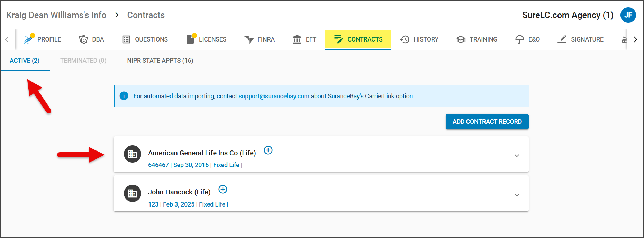Click the info icon in the blue banner

pyautogui.click(x=124, y=96)
